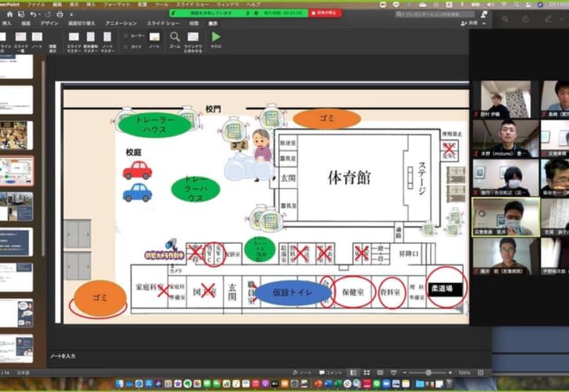
Task: Click the Print icon in quick access toolbar
Action: click(x=60, y=15)
